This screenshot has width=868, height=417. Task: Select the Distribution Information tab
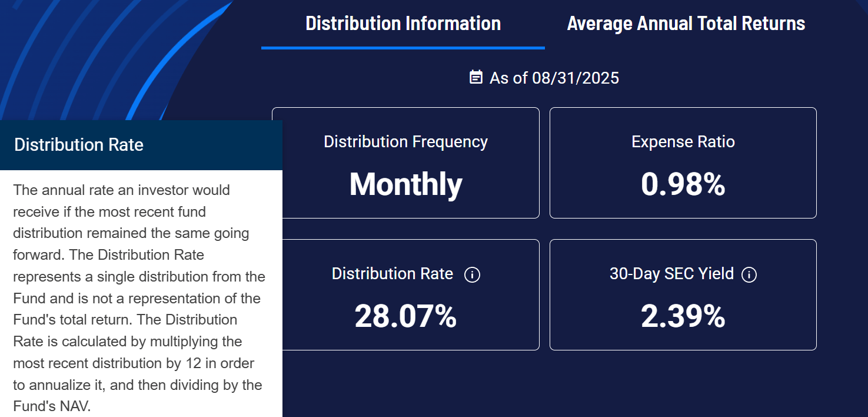(x=403, y=24)
